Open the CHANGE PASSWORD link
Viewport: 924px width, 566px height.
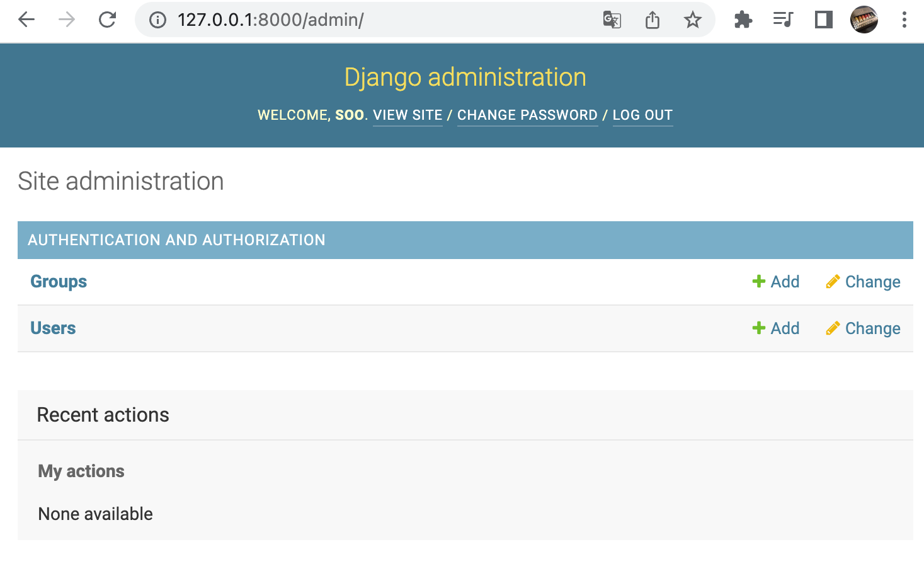[527, 115]
